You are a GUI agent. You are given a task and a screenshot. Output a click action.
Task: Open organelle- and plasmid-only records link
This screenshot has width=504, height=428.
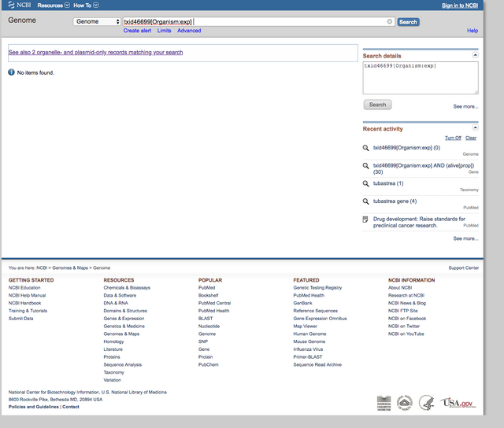point(95,53)
